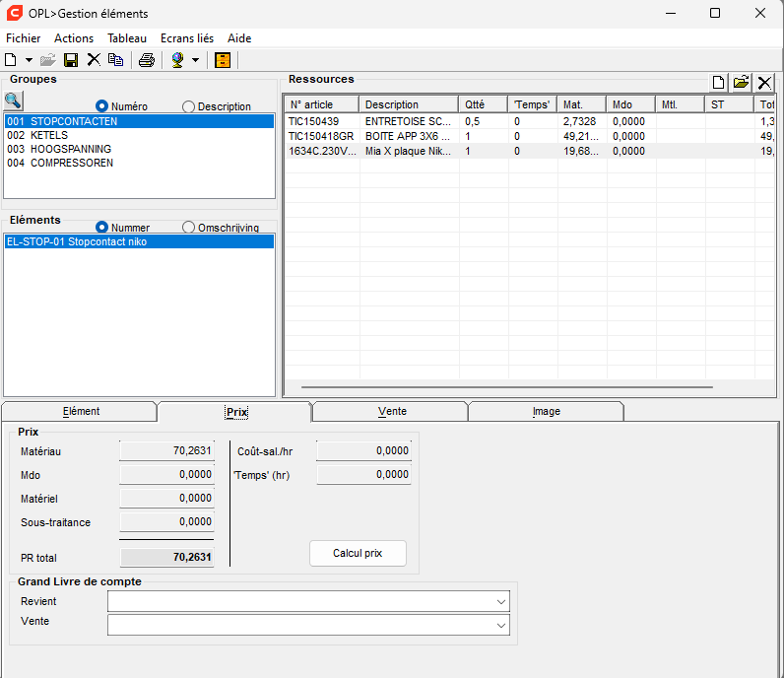The image size is (784, 678).
Task: Add new resource with Ressources page icon
Action: [718, 83]
